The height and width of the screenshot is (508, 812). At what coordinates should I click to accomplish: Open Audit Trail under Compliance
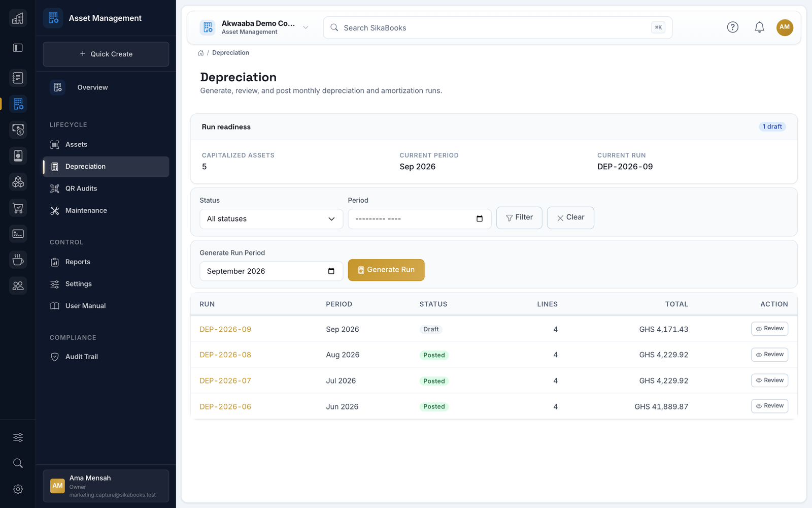pyautogui.click(x=106, y=357)
